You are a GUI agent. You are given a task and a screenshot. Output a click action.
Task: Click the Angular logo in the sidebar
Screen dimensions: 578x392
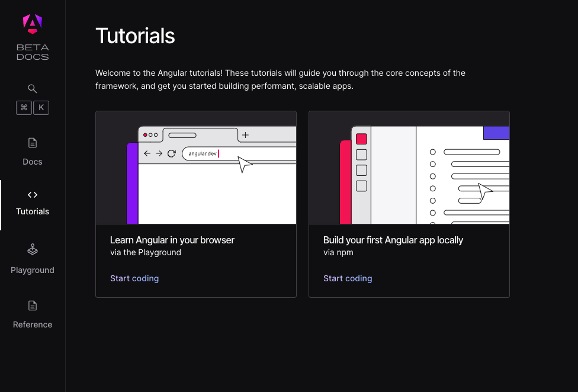32,24
